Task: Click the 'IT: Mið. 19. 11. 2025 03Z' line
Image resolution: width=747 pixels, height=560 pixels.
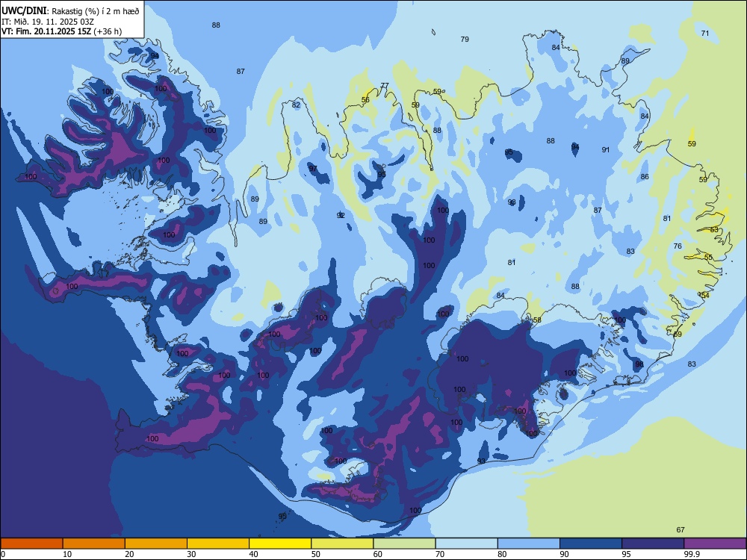Action: click(48, 22)
